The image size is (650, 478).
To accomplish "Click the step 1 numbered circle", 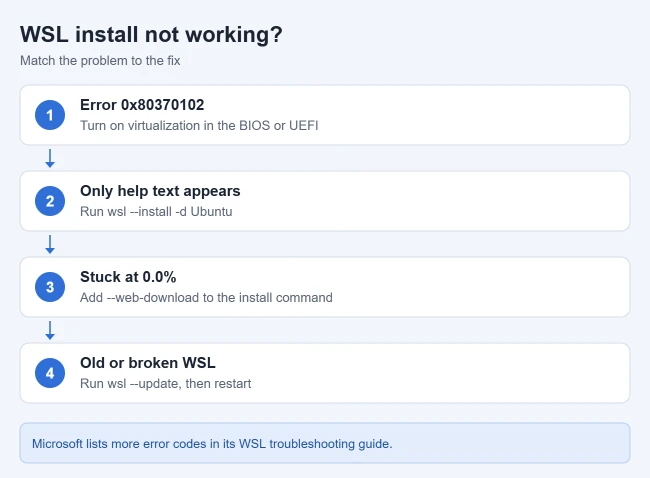I will (50, 115).
